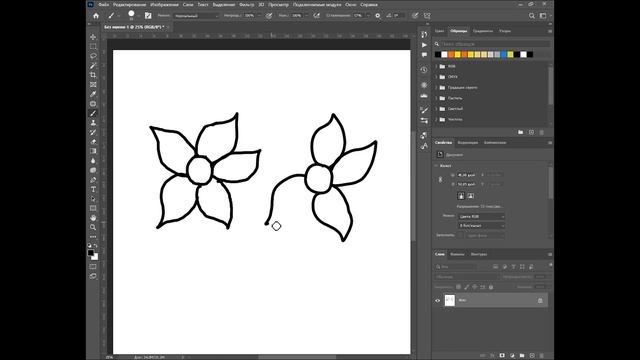The height and width of the screenshot is (360, 640).
Task: Create new layer group button
Action: (x=522, y=356)
